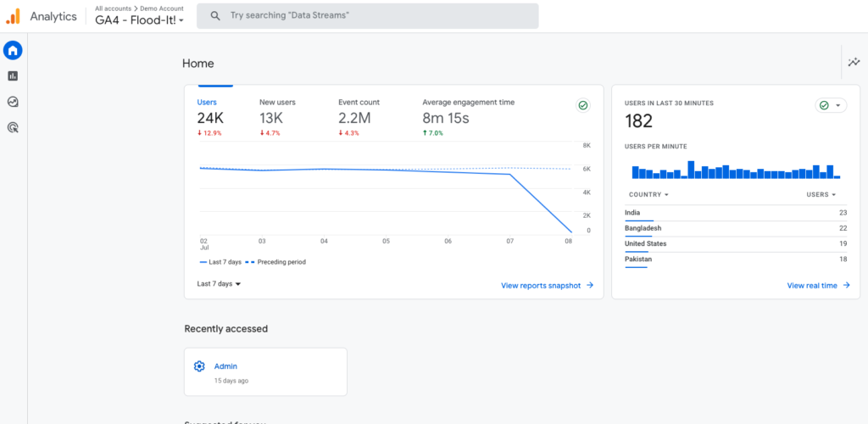Click the Bangladesh country row
Viewport: 868px width, 424px height.
point(737,229)
